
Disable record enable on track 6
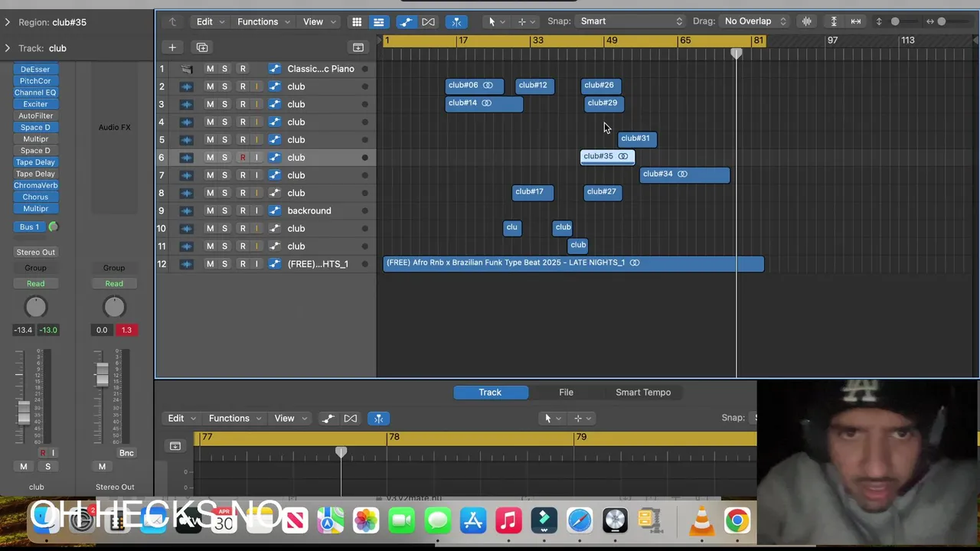[x=243, y=158]
